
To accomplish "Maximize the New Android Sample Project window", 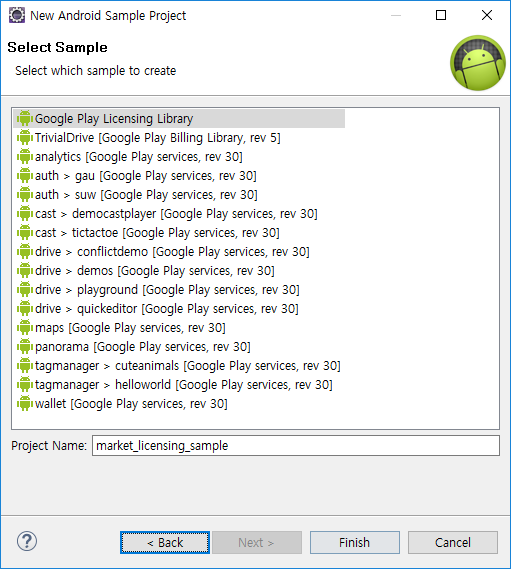I will coord(441,15).
